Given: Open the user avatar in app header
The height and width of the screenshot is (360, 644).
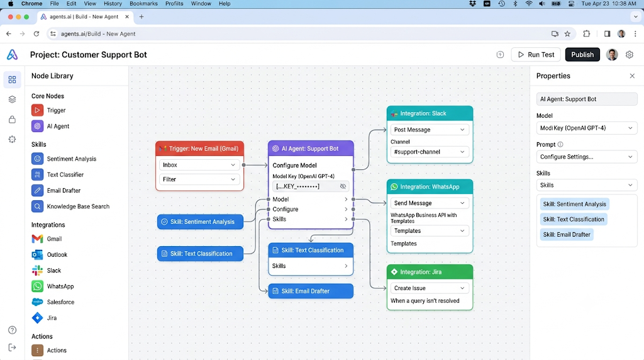Looking at the screenshot, I should tap(612, 55).
